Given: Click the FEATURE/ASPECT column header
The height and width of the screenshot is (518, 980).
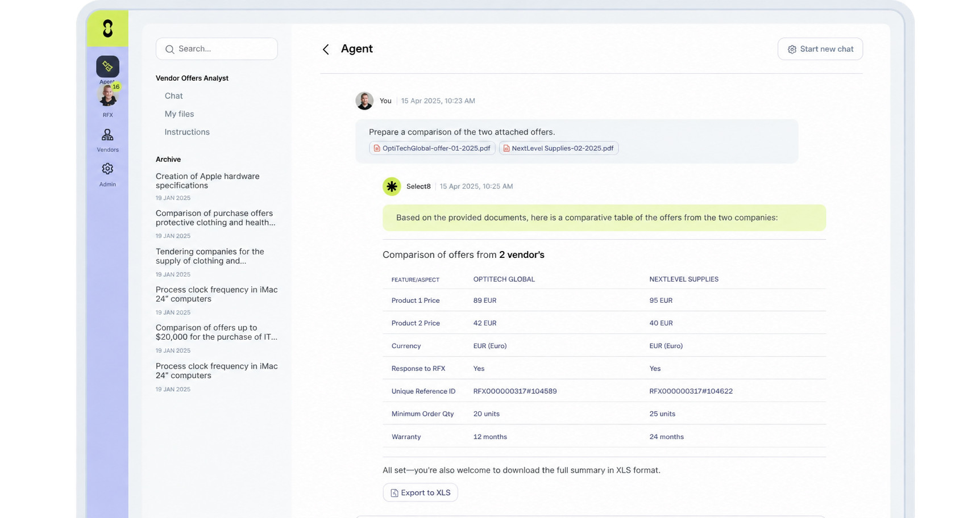Looking at the screenshot, I should click(x=416, y=280).
